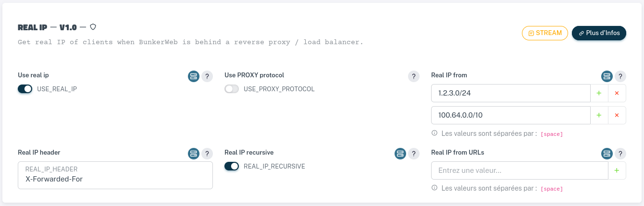
Task: Open the Plus d'Infos link
Action: [599, 33]
